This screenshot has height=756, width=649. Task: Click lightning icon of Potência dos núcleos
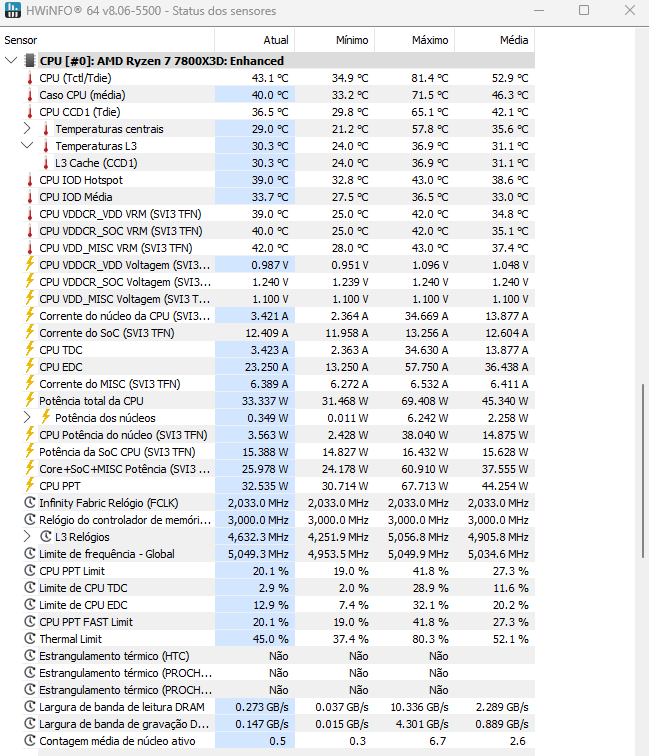[x=46, y=417]
